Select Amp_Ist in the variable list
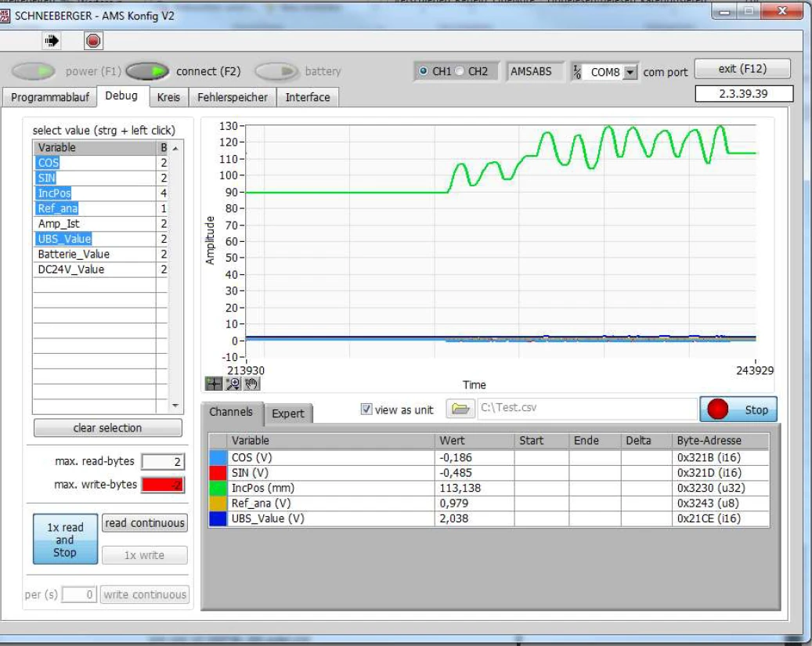The image size is (812, 646). 59,224
